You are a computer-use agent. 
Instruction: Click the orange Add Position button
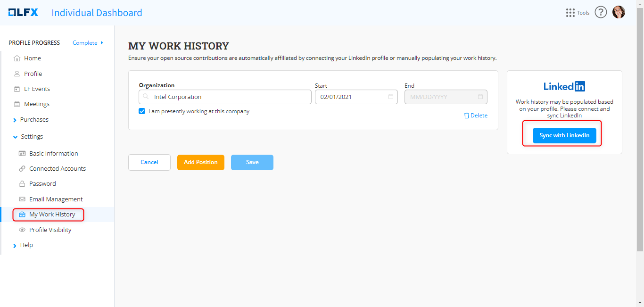point(200,162)
